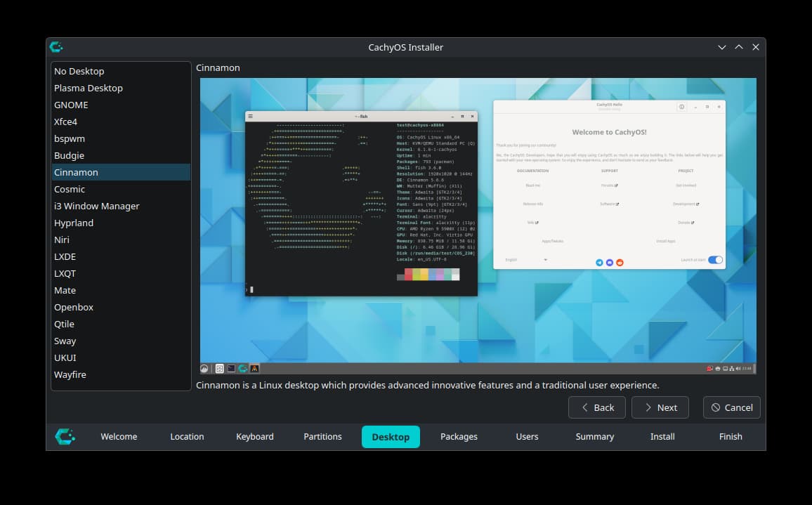The width and height of the screenshot is (812, 505).
Task: Pick LXDE from the list
Action: (122, 256)
